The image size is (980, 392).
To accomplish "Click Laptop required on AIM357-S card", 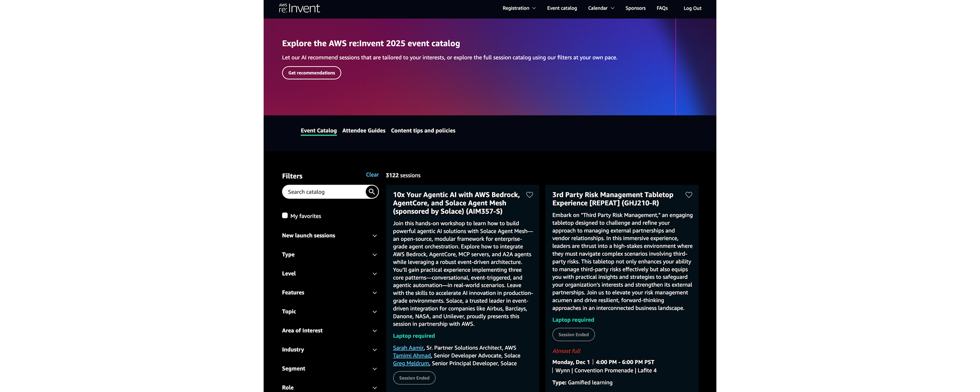I will (414, 336).
